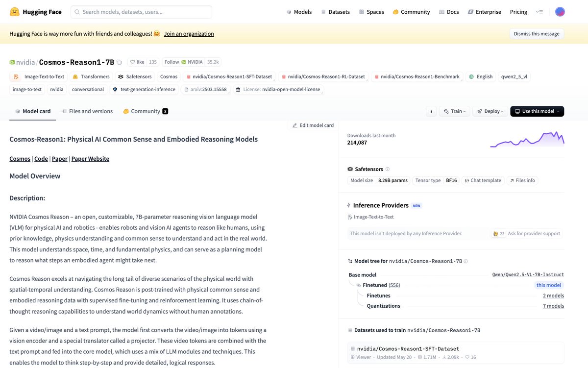Expand the Deploy dropdown

click(x=490, y=111)
